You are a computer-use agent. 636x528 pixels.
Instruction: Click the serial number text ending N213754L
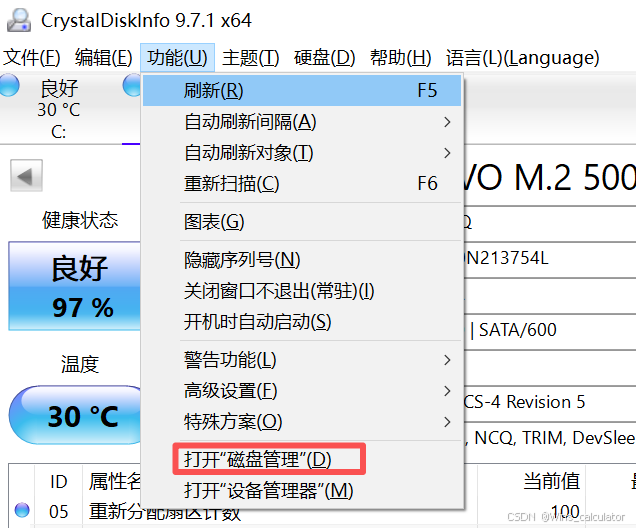coord(507,258)
